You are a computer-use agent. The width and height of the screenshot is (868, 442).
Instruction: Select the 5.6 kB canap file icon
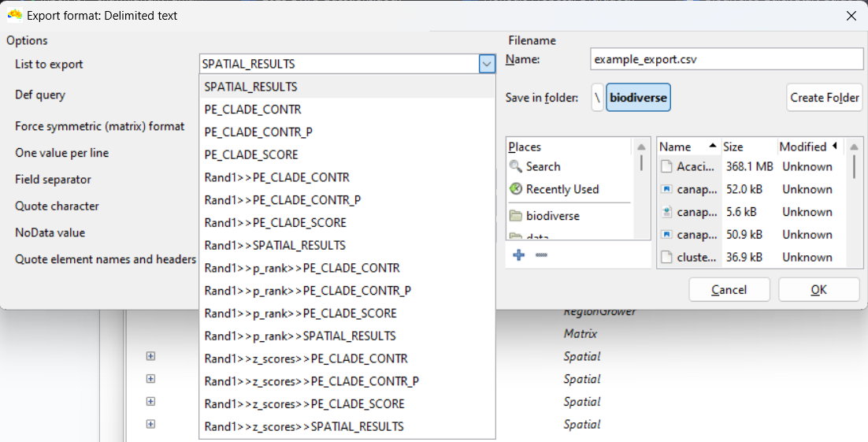tap(666, 212)
